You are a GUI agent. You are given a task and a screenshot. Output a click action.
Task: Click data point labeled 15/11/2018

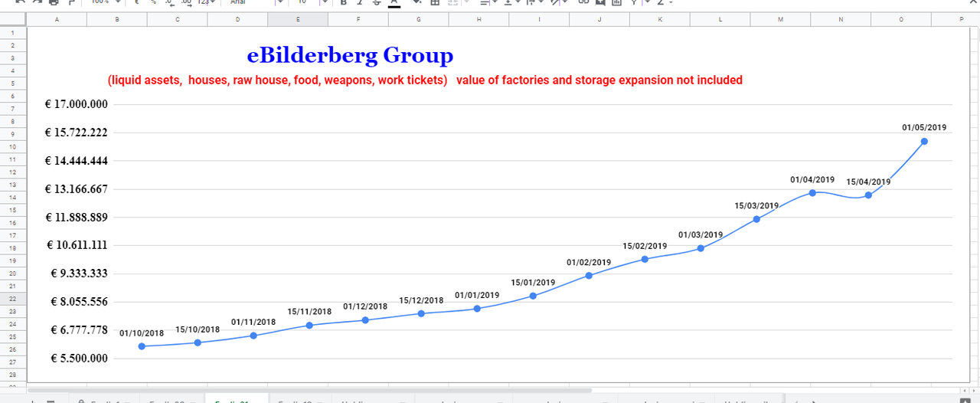click(x=309, y=325)
